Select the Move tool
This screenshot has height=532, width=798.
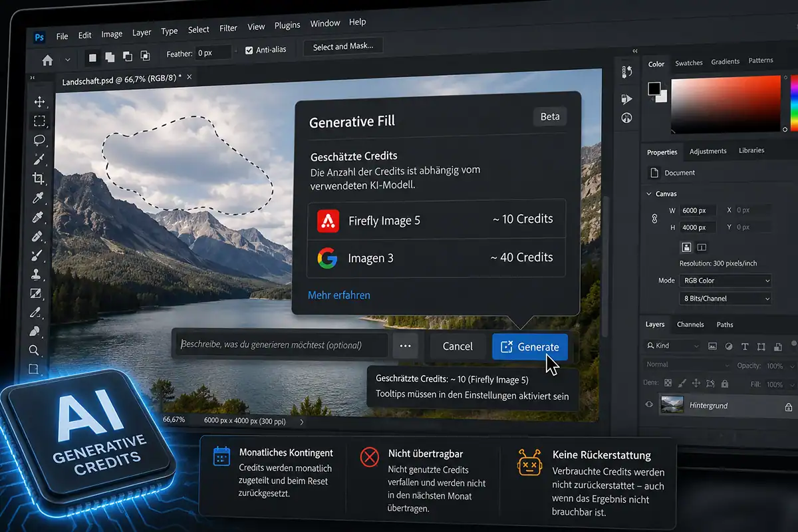(39, 102)
